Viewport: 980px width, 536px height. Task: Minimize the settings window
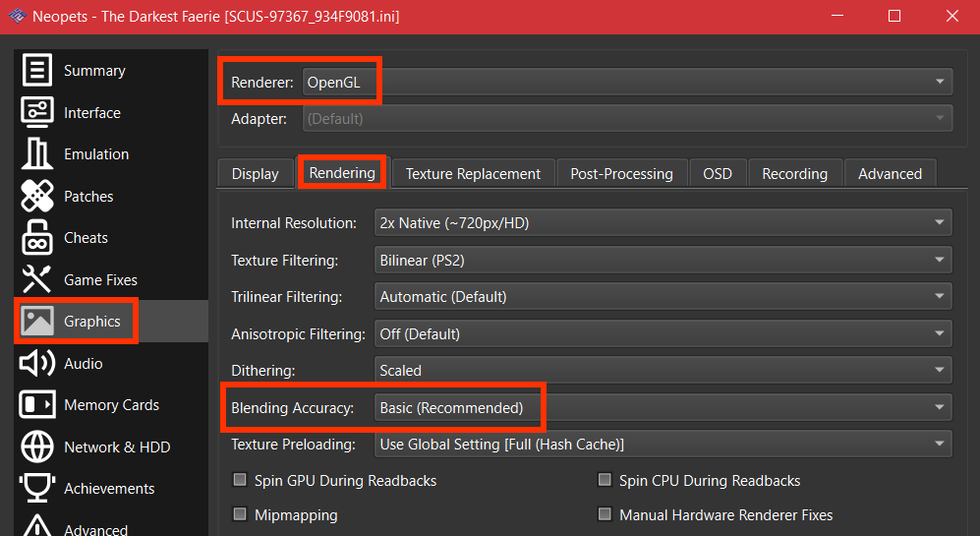pos(837,17)
